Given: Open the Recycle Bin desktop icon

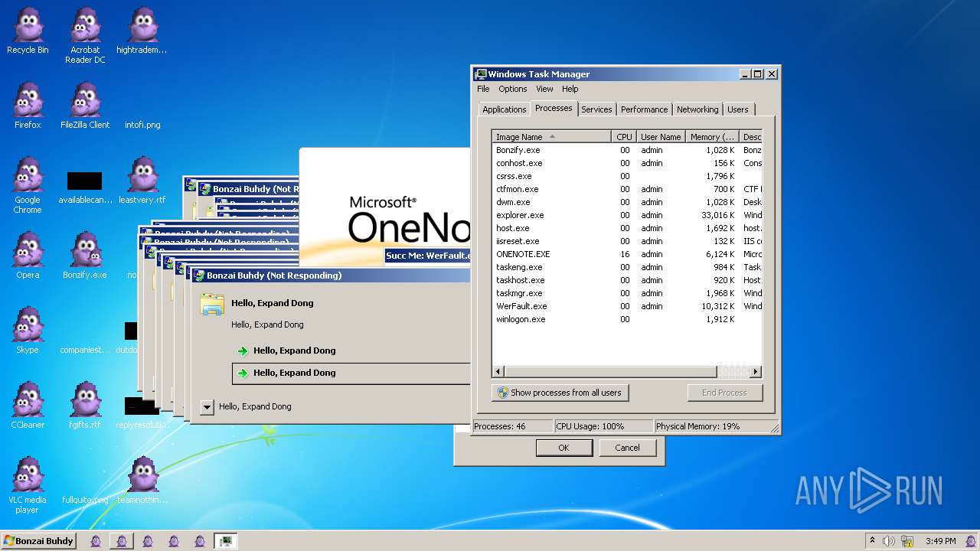Looking at the screenshot, I should point(28,31).
